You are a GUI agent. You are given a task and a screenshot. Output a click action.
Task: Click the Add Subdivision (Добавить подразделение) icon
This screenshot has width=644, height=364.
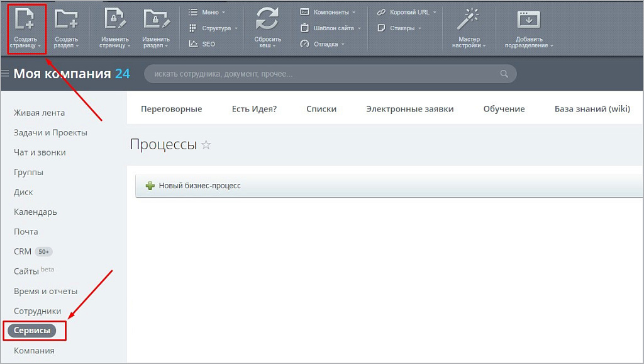coord(528,20)
